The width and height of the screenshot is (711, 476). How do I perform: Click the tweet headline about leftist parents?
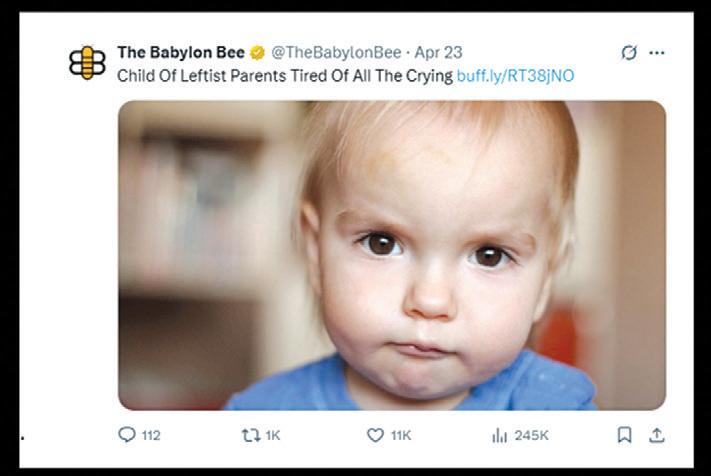coord(285,76)
